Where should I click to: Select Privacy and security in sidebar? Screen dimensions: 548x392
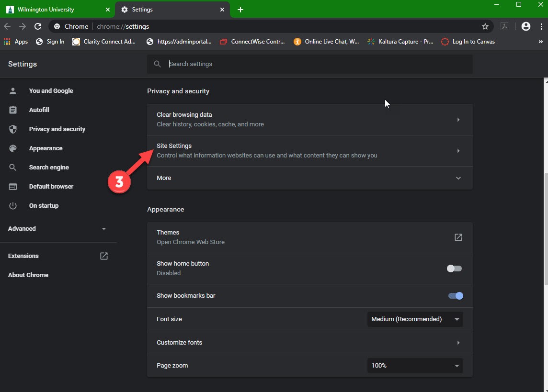(57, 129)
